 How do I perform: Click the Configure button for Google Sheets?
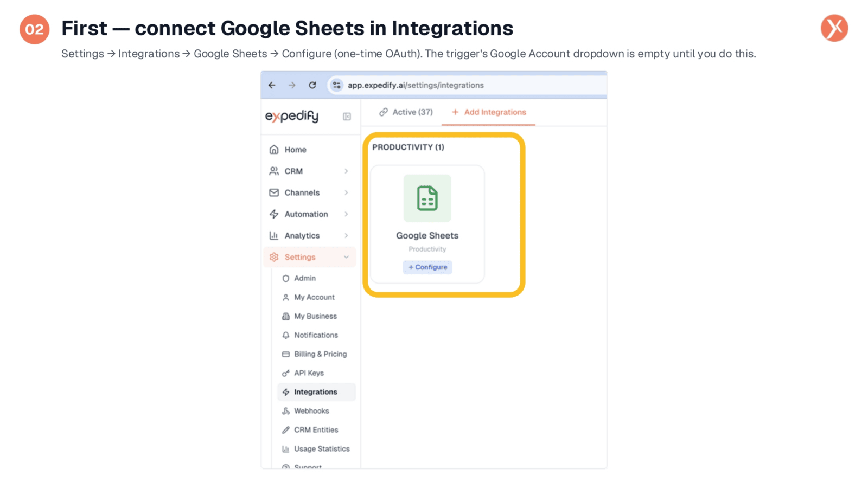[x=427, y=267]
